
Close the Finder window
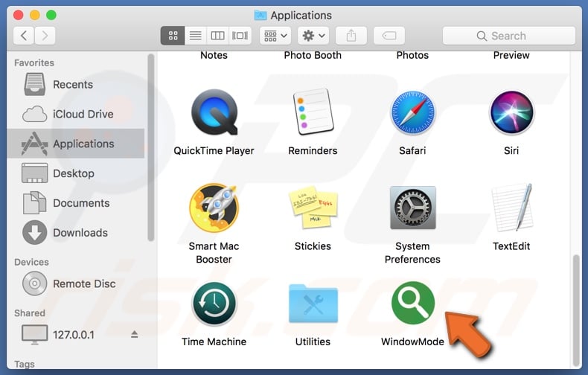tap(18, 15)
